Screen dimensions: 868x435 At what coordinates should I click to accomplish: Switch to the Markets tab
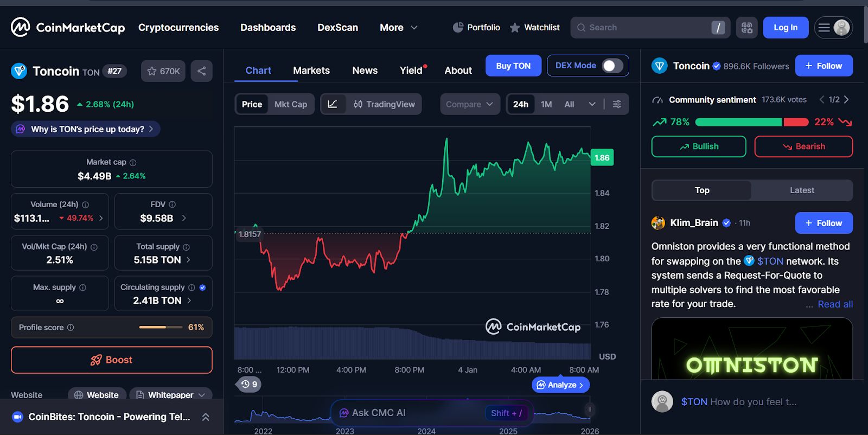(311, 71)
